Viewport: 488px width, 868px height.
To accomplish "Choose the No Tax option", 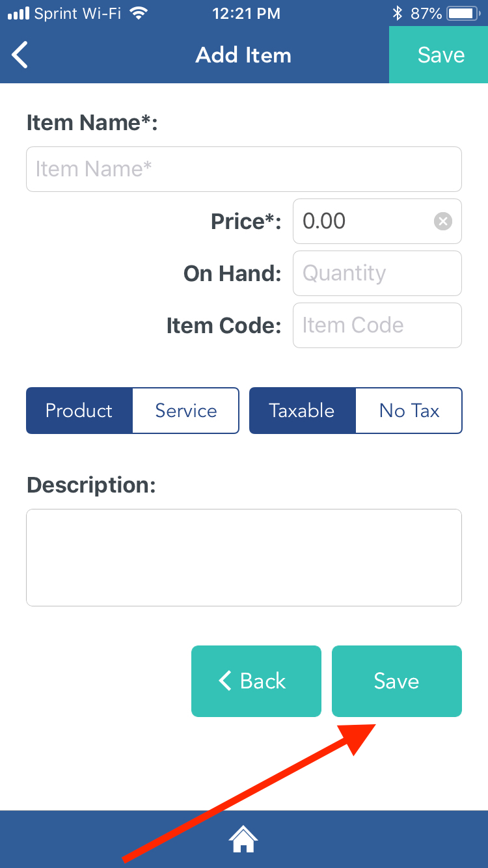I will coord(409,411).
